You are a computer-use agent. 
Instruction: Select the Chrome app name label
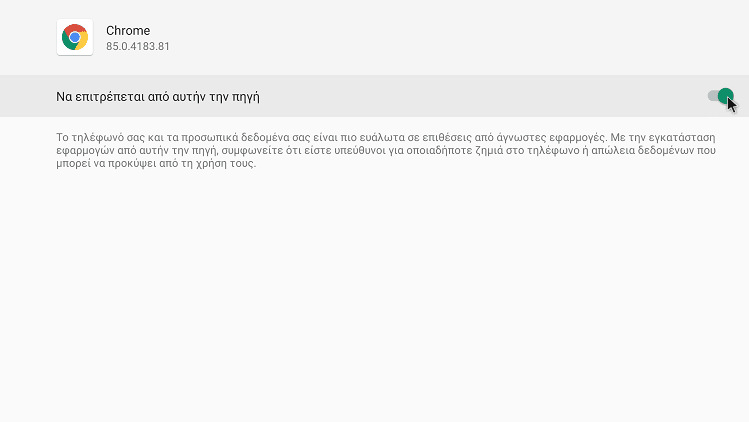128,31
